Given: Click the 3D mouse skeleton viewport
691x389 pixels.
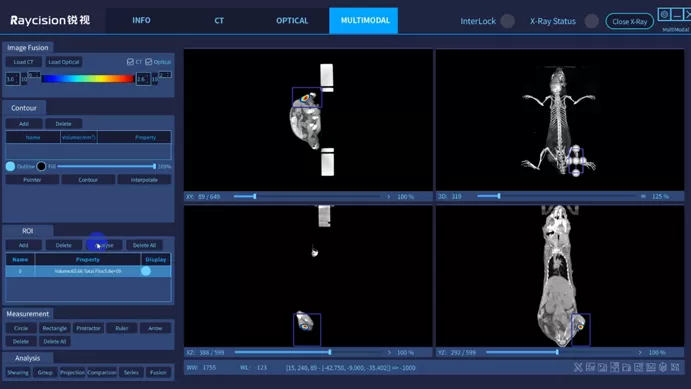Looking at the screenshot, I should tap(560, 120).
